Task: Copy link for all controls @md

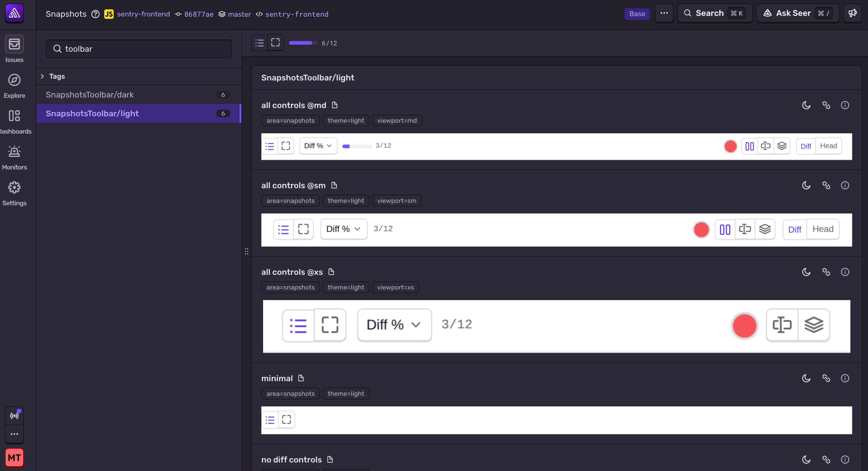Action: coord(826,105)
